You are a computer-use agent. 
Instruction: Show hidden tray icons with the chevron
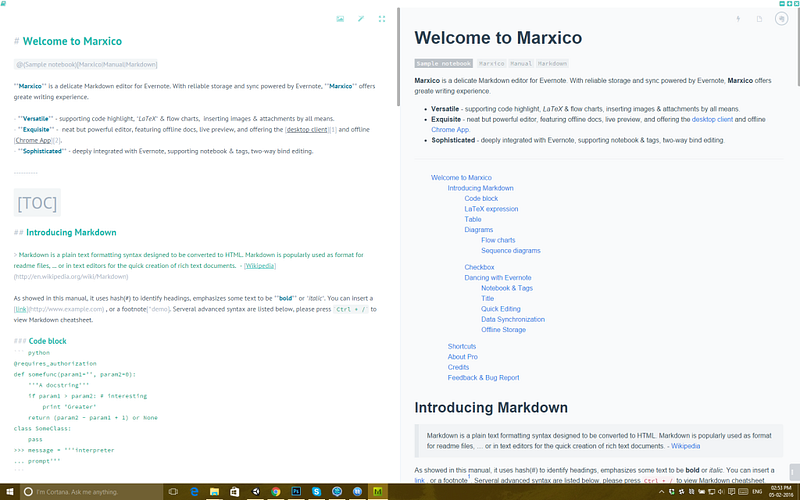pyautogui.click(x=662, y=492)
